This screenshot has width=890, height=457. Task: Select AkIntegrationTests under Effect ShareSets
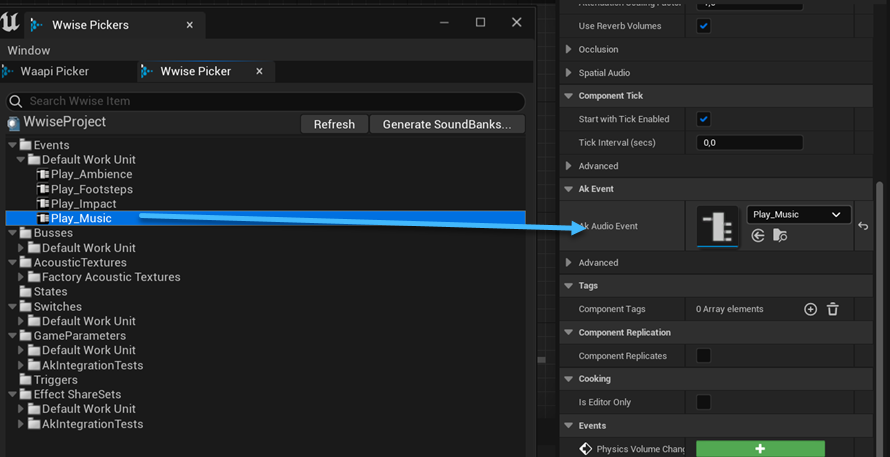[93, 424]
